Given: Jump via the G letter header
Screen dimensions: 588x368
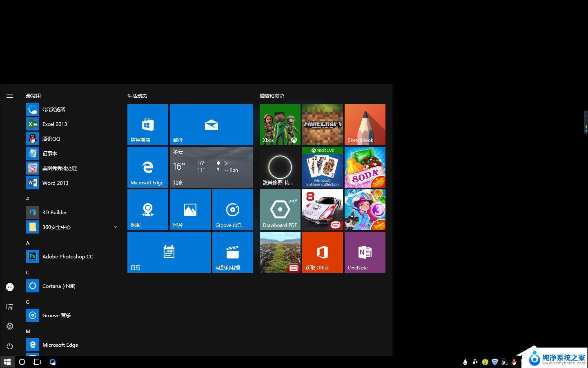Looking at the screenshot, I should pyautogui.click(x=28, y=302).
